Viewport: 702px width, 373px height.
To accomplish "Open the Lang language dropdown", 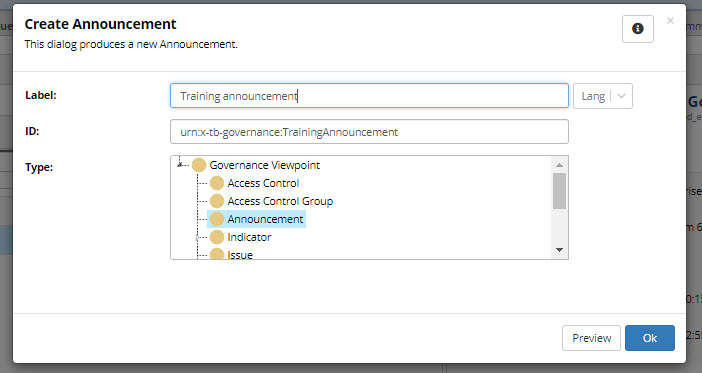I will [603, 96].
